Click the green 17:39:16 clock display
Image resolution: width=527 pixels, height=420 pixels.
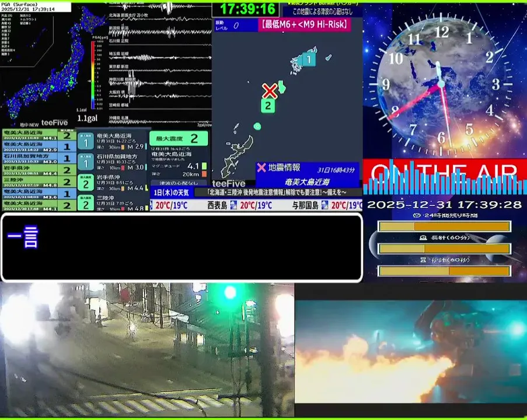point(247,9)
